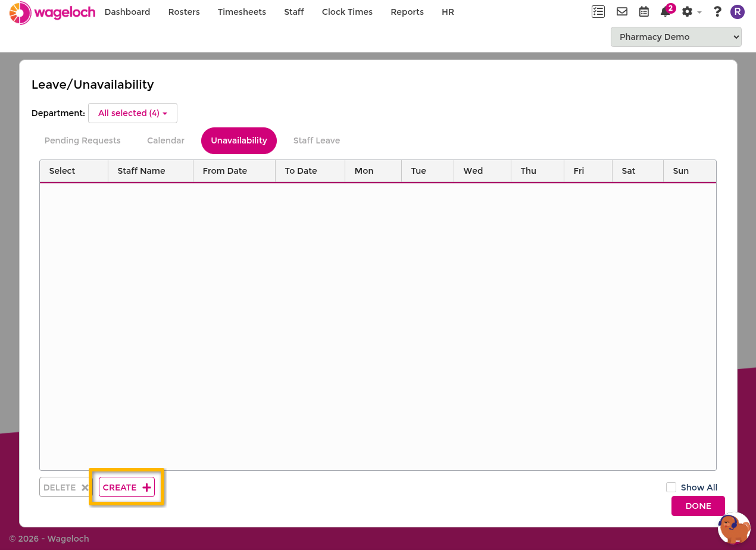Click the Wed column header
Screen dimensions: 756x550
[x=483, y=171]
